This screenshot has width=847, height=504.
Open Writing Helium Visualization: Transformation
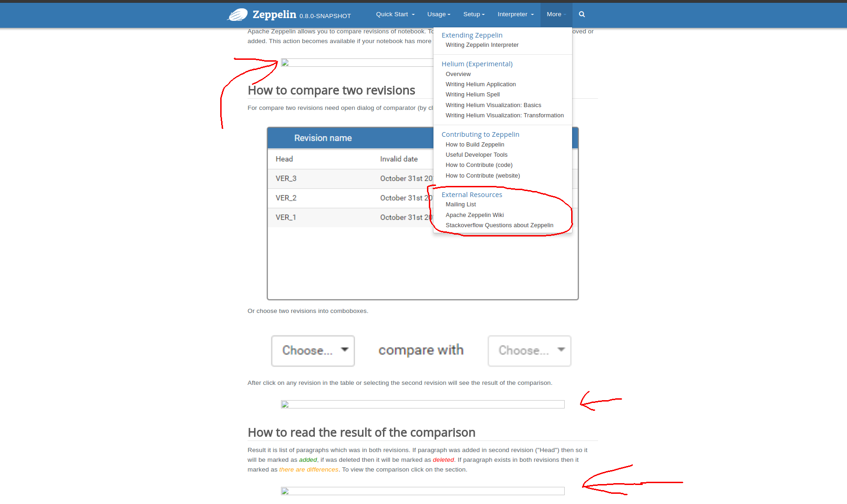click(505, 115)
